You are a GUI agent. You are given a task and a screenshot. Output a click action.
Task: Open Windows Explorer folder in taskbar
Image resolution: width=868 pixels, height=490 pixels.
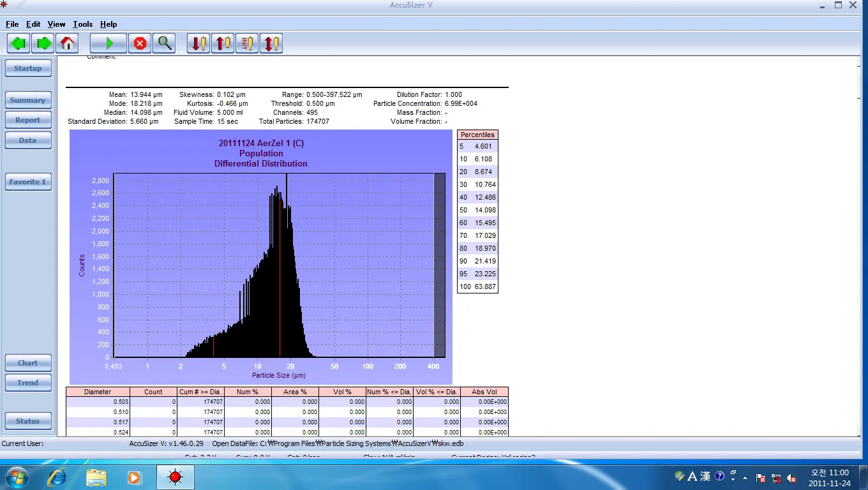click(x=96, y=477)
